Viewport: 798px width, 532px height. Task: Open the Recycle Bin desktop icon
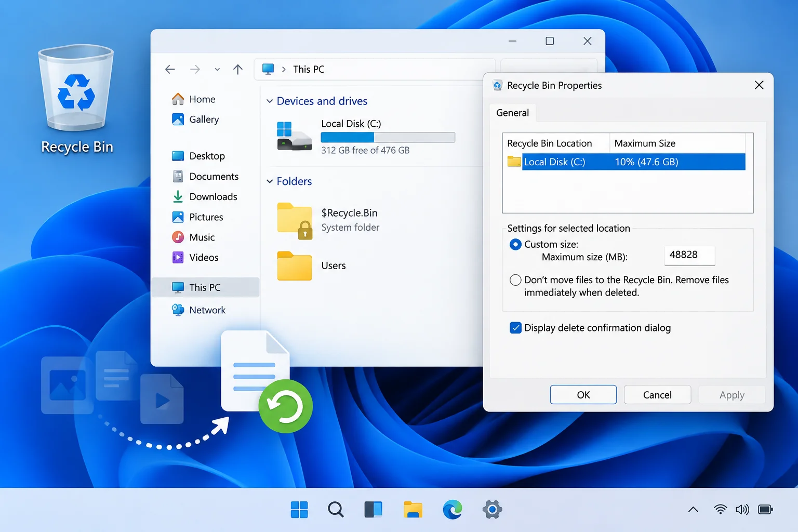(76, 99)
